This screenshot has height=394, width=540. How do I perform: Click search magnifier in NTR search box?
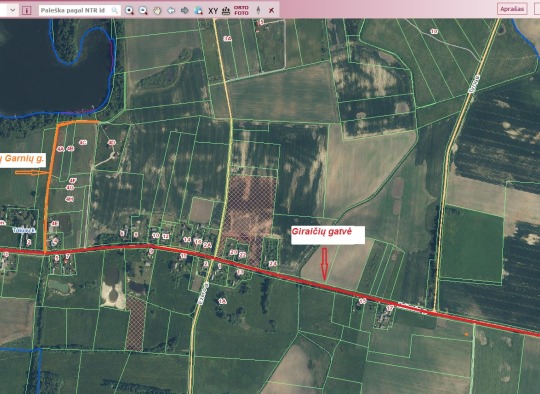[x=115, y=10]
